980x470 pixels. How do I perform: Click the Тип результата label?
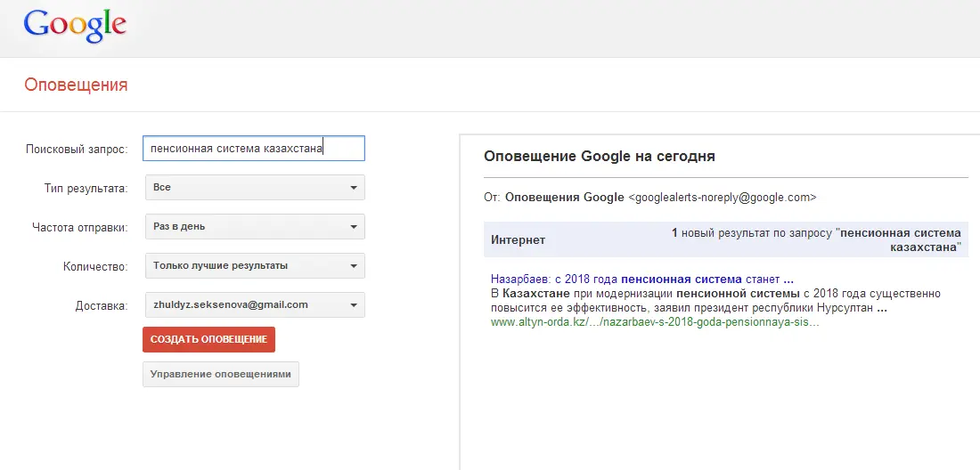point(86,188)
